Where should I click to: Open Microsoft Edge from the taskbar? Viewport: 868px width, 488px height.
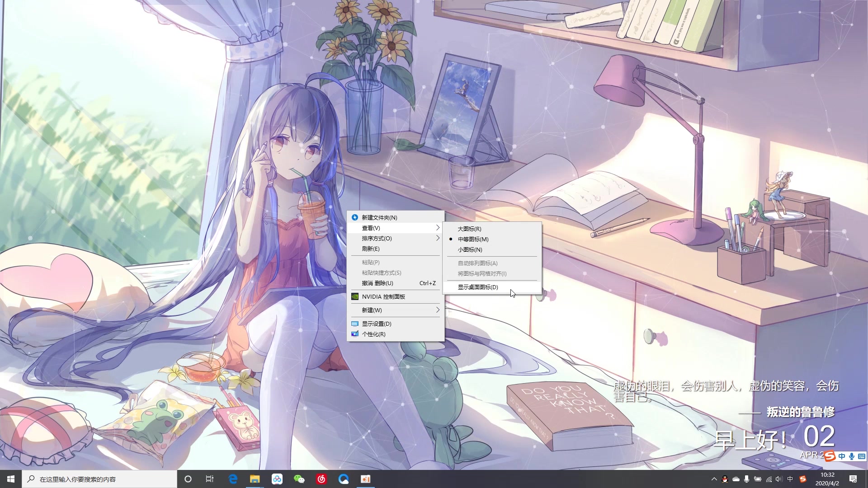coord(233,479)
